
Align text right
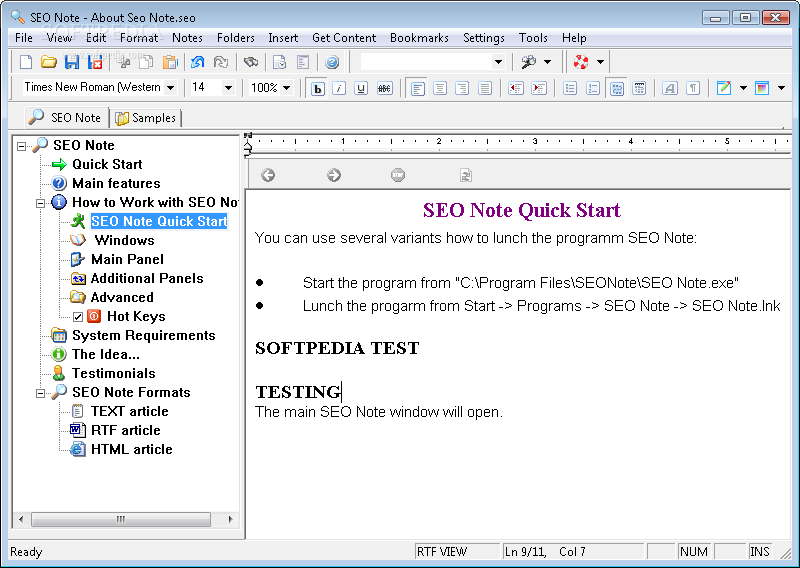pos(462,88)
